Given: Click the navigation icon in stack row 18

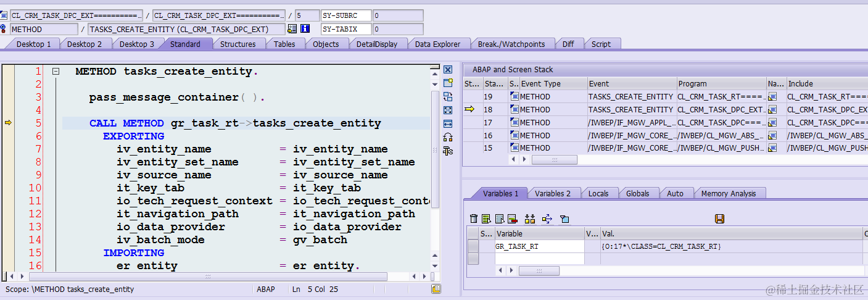Looking at the screenshot, I should 772,109.
